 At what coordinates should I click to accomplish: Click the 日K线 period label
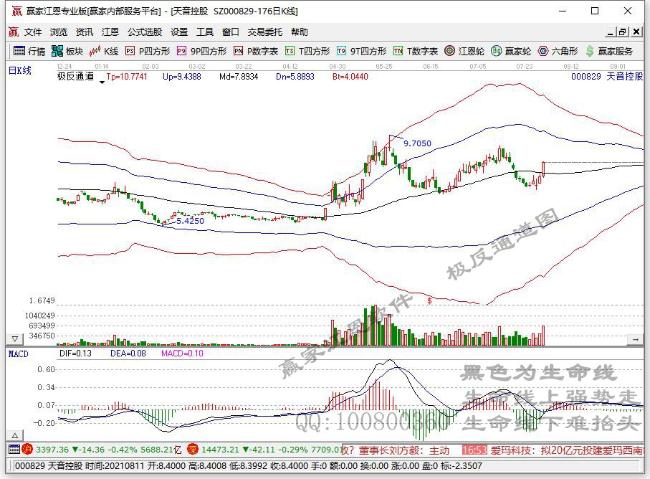20,71
